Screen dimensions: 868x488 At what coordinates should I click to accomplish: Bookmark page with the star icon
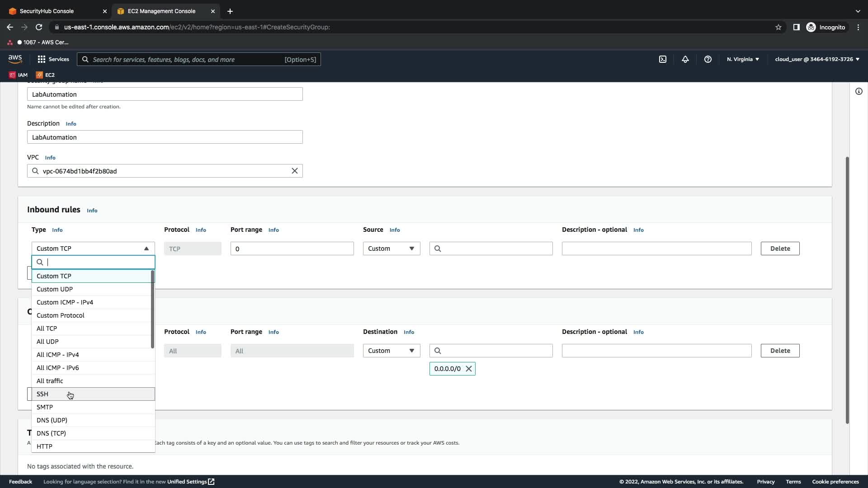(778, 27)
